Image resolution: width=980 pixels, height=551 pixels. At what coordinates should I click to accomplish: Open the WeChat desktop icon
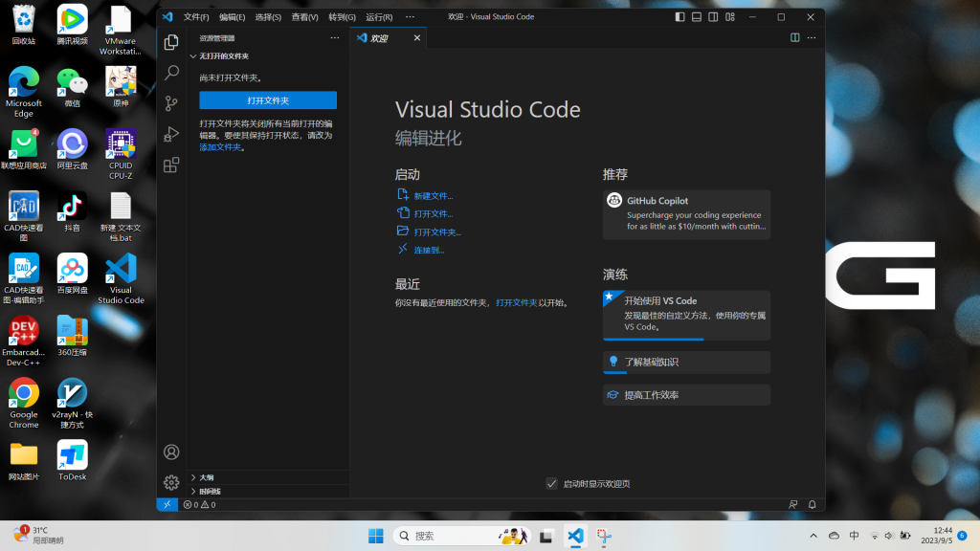pyautogui.click(x=72, y=87)
